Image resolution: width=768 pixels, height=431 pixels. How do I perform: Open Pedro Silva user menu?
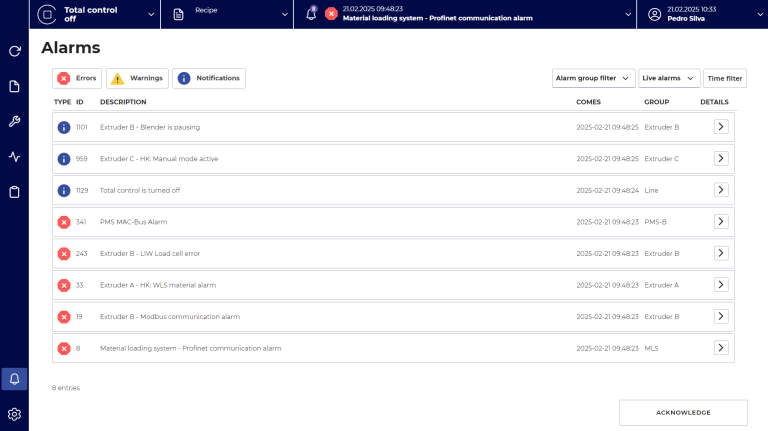coord(702,14)
